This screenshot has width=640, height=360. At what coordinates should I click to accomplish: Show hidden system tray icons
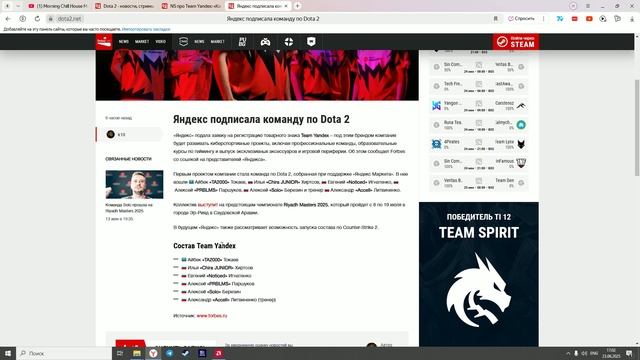[568, 353]
